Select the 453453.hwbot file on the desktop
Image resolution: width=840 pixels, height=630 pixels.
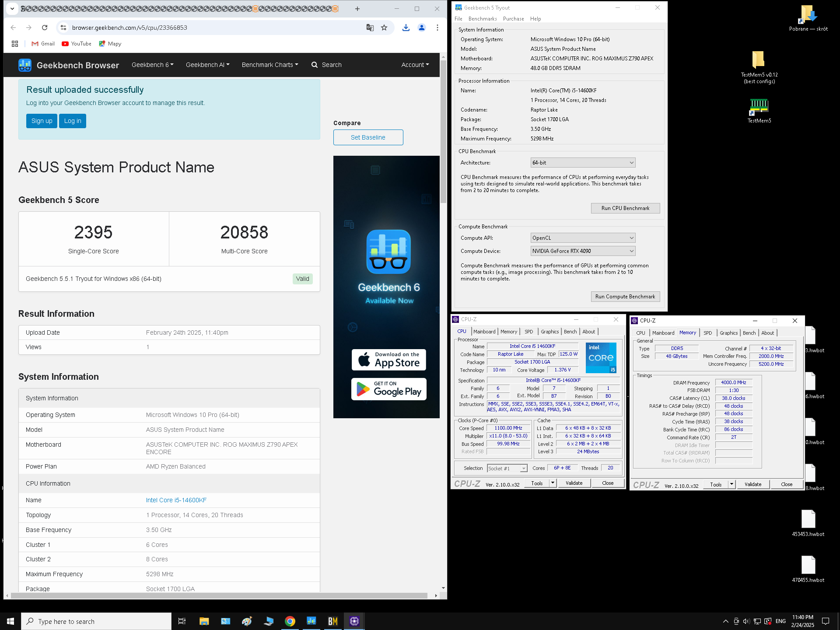click(x=808, y=523)
